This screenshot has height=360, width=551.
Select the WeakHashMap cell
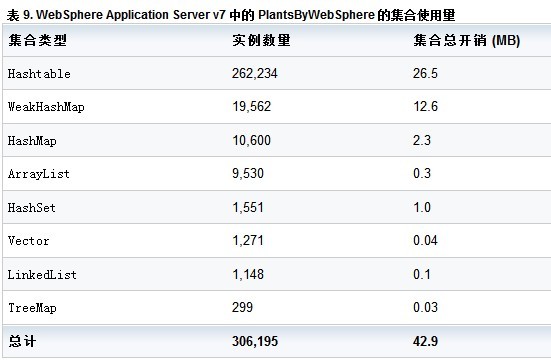pyautogui.click(x=46, y=107)
